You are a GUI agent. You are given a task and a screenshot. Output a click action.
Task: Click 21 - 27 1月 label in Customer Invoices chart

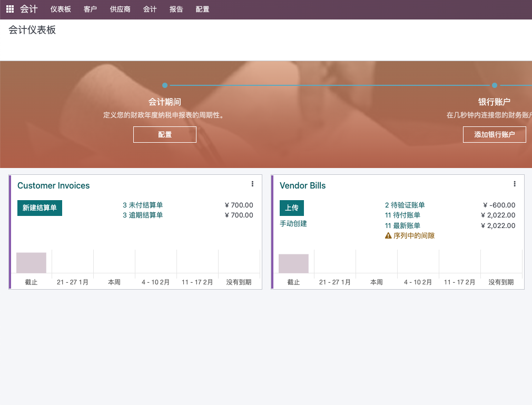point(73,282)
